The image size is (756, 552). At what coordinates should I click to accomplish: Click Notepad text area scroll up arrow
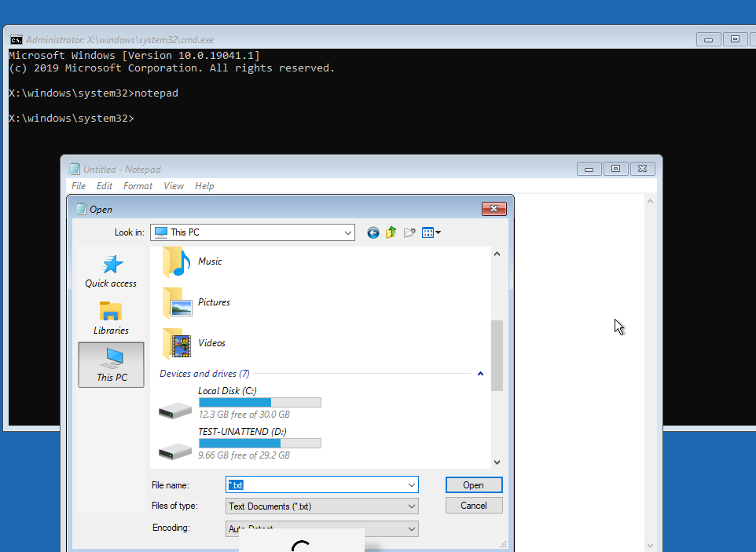(x=651, y=201)
